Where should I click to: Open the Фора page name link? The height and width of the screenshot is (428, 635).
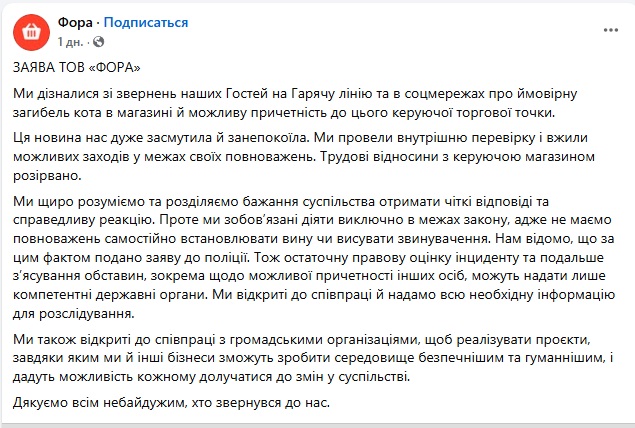73,21
